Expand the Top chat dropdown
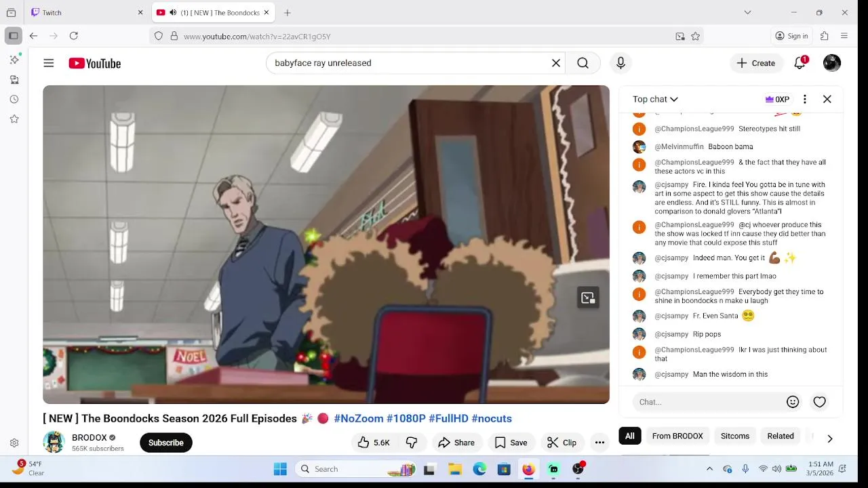Screen dimensions: 868x488 [x=655, y=99]
